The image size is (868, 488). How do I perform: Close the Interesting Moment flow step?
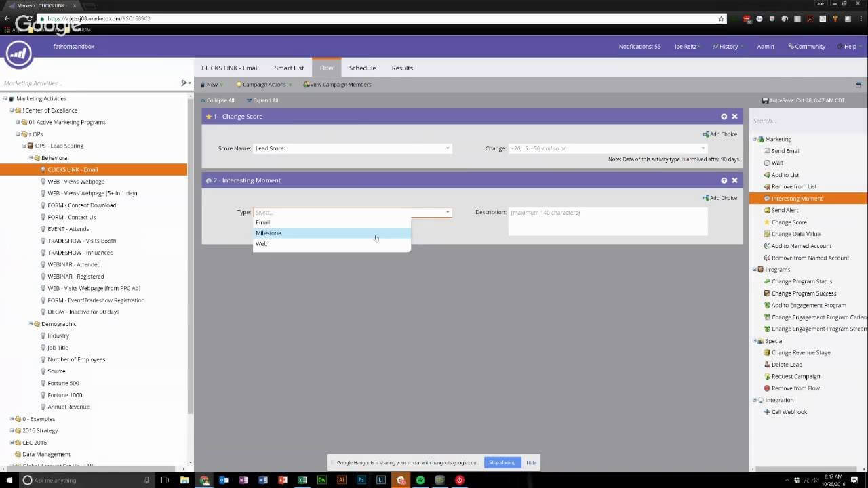(x=734, y=180)
